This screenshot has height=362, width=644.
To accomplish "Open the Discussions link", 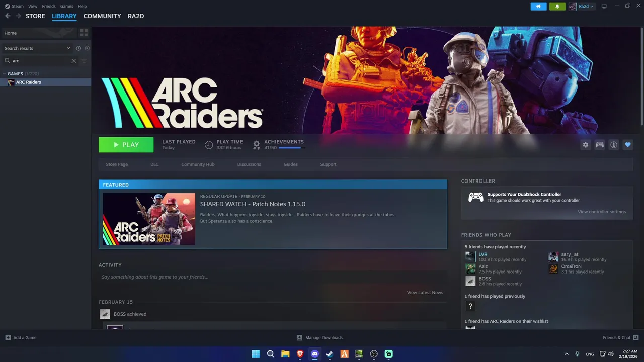I will pos(249,164).
